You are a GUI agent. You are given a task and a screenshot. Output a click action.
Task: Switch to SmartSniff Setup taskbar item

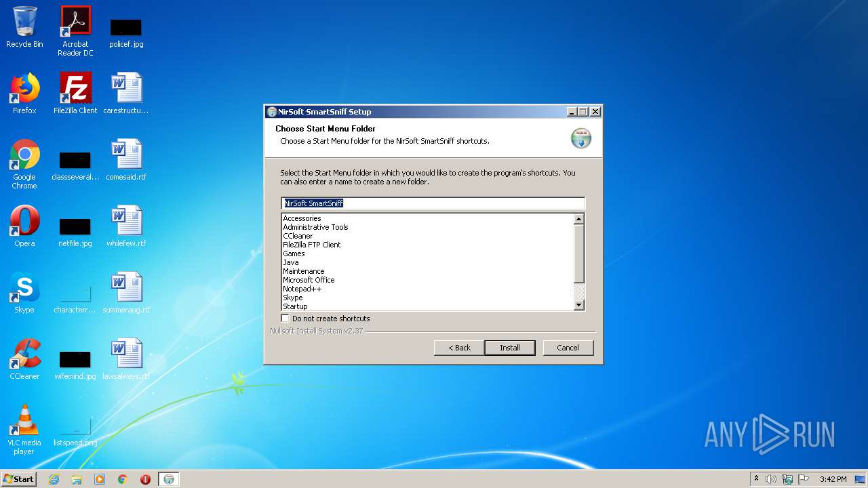[x=169, y=479]
